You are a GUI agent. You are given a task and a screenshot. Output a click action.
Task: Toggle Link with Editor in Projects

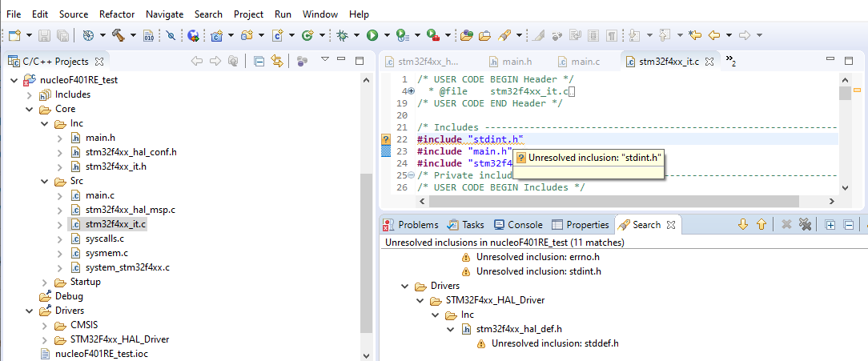point(277,61)
